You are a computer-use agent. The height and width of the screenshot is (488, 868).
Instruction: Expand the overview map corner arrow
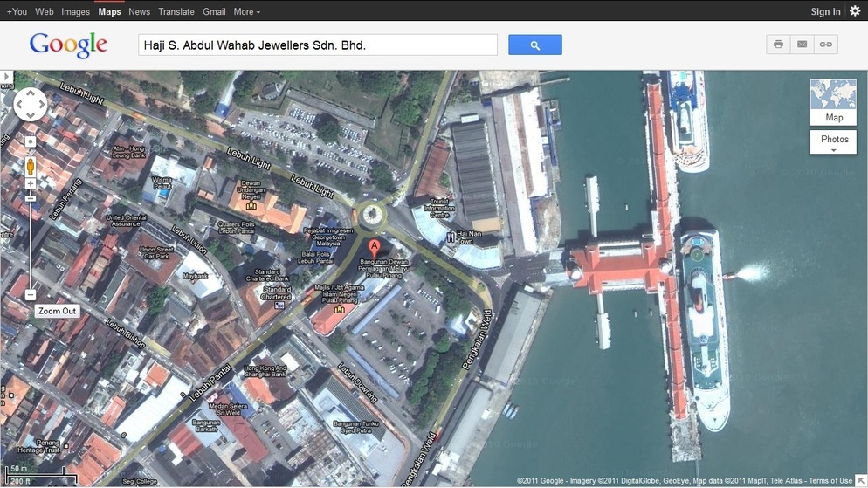[860, 480]
